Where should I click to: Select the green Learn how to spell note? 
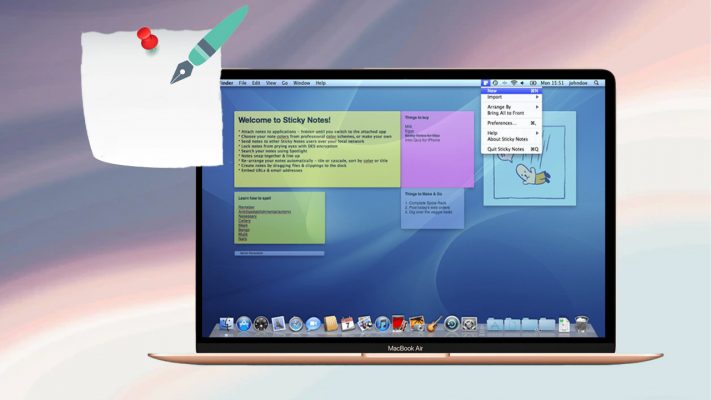pos(279,218)
